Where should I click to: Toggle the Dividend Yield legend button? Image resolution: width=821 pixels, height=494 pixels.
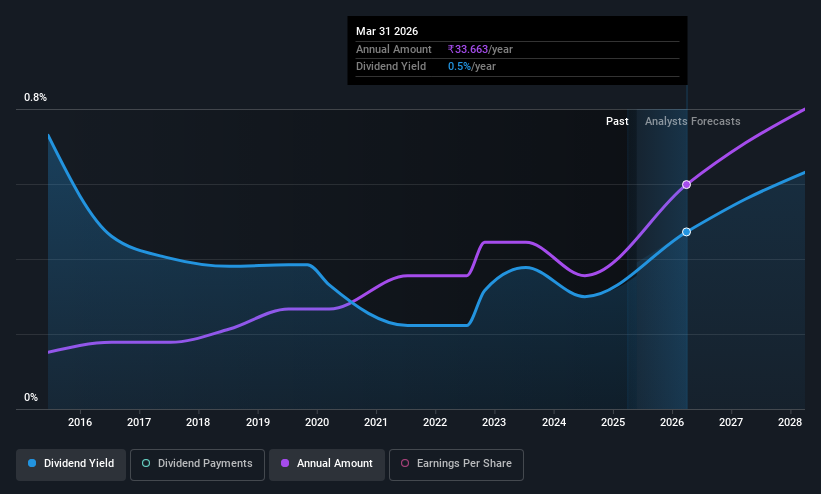(71, 464)
